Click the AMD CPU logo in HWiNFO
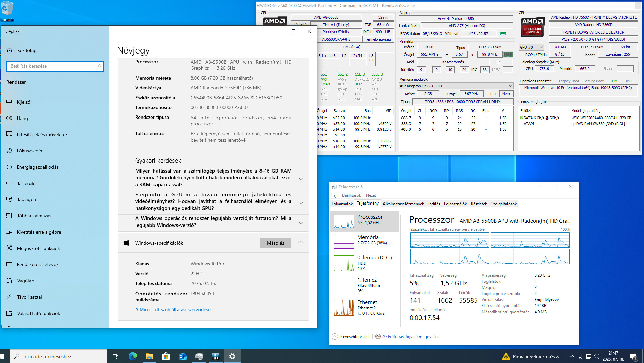644x363 pixels. click(x=274, y=21)
